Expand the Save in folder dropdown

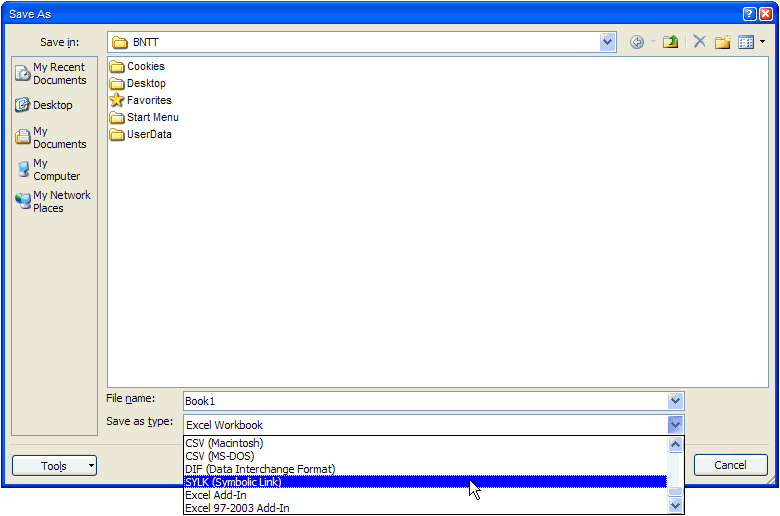coord(608,42)
